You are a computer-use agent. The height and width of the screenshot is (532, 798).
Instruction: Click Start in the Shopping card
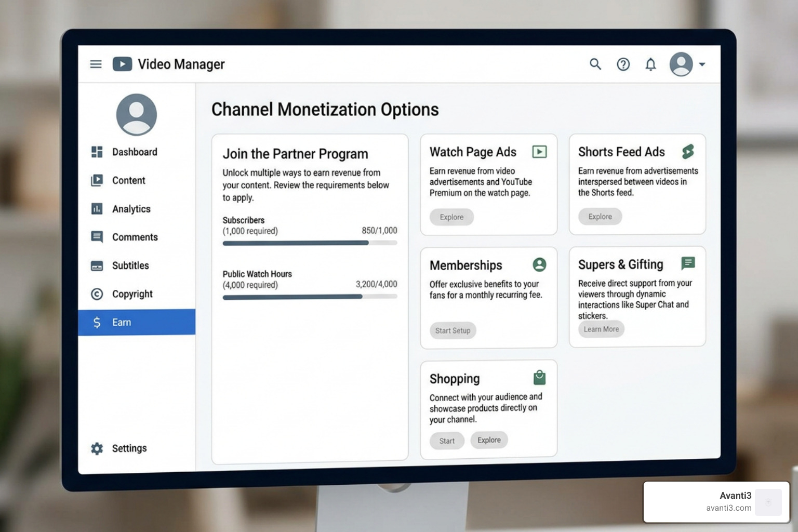pos(447,441)
